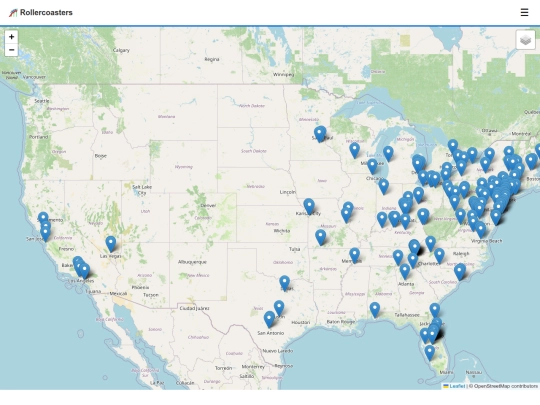Expand the map layers control
Image resolution: width=540 pixels, height=405 pixels.
pyautogui.click(x=525, y=40)
